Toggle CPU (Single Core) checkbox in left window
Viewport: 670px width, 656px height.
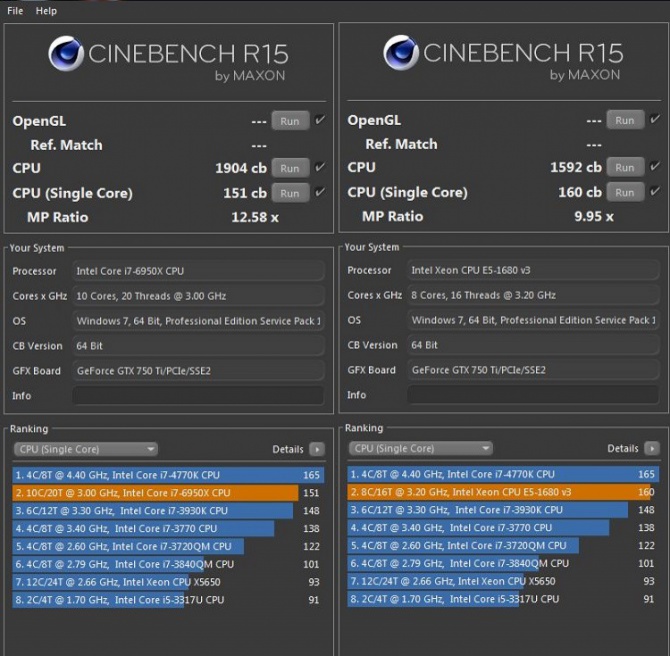point(320,192)
